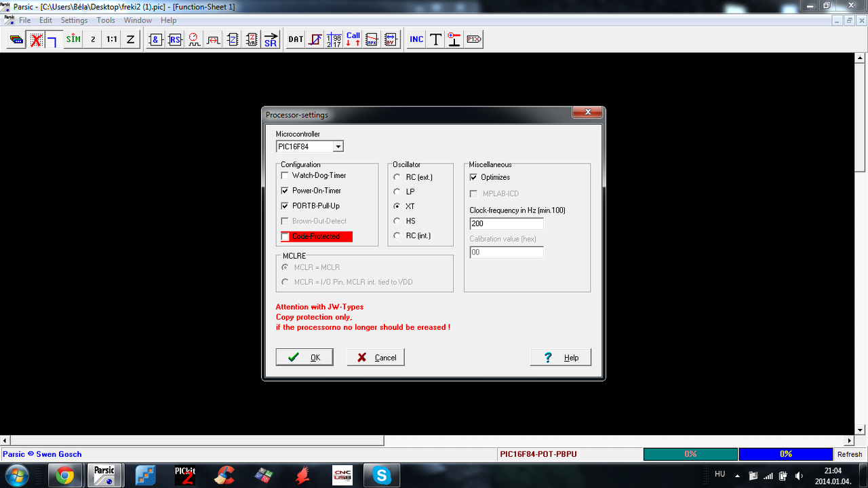This screenshot has height=488, width=868.
Task: Click the INC include icon
Action: point(416,39)
